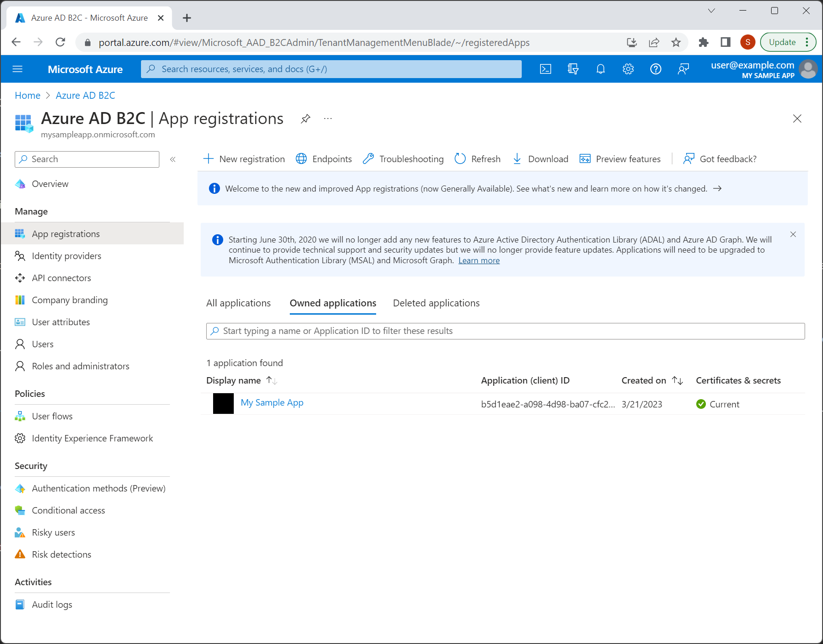Open Company branding
The image size is (823, 644).
[x=69, y=300]
